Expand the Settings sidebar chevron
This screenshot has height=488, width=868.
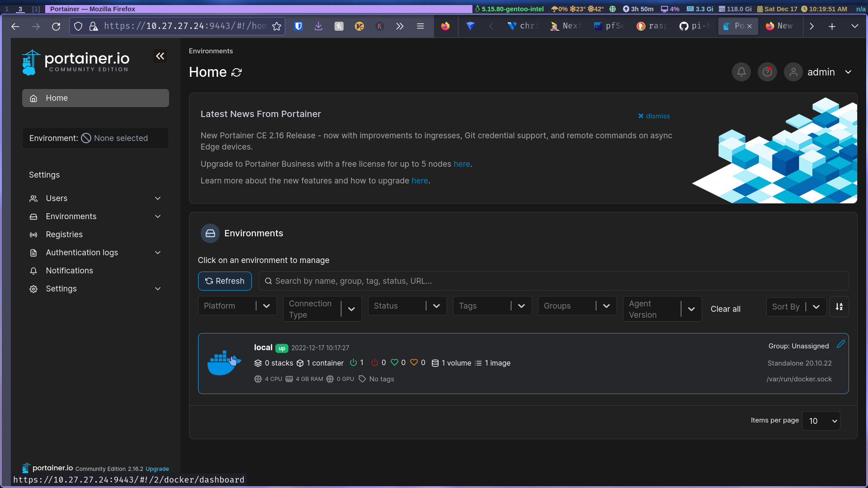pyautogui.click(x=158, y=289)
